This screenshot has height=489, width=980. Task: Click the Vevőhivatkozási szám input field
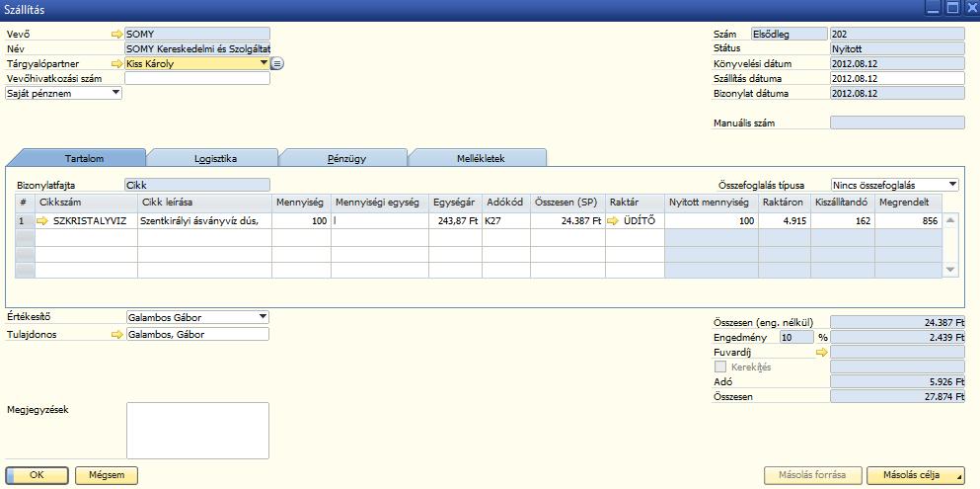click(197, 78)
